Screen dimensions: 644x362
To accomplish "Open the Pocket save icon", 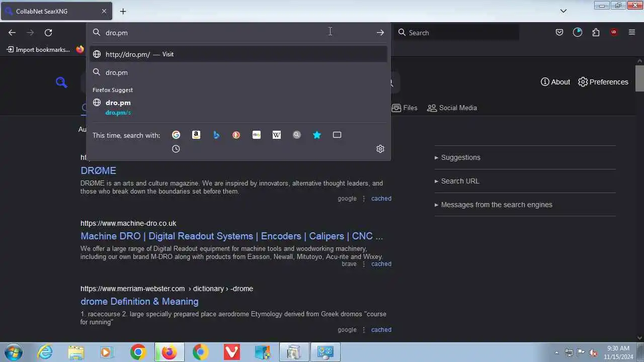I will click(559, 33).
